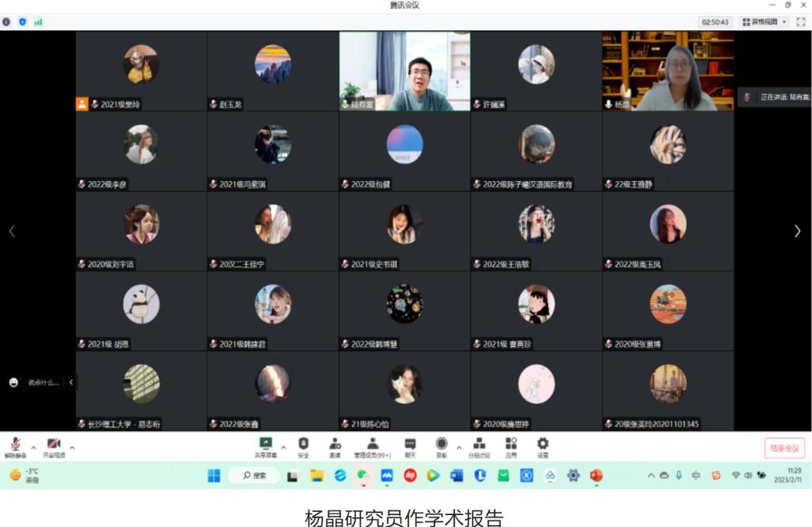The width and height of the screenshot is (812, 527).
Task: Open the apps icon in toolbar
Action: pyautogui.click(x=511, y=444)
